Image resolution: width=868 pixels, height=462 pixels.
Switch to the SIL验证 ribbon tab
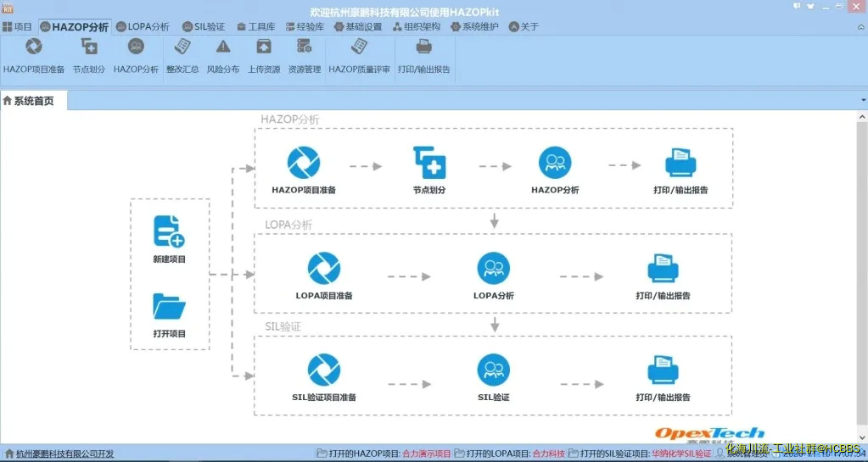[204, 26]
